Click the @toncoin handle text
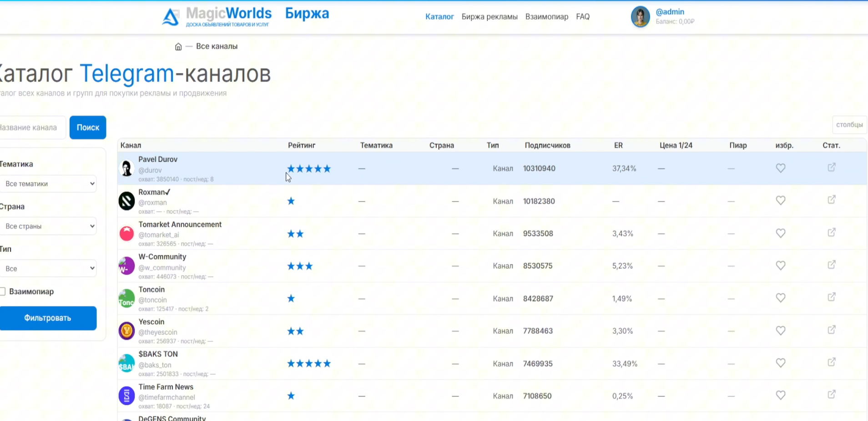The image size is (868, 421). pyautogui.click(x=152, y=300)
